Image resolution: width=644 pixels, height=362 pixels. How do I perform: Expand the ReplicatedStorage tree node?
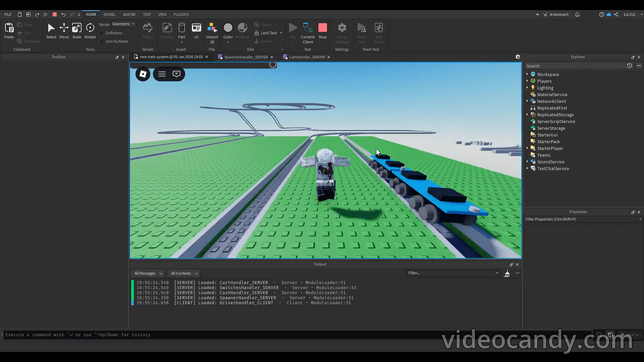(528, 114)
